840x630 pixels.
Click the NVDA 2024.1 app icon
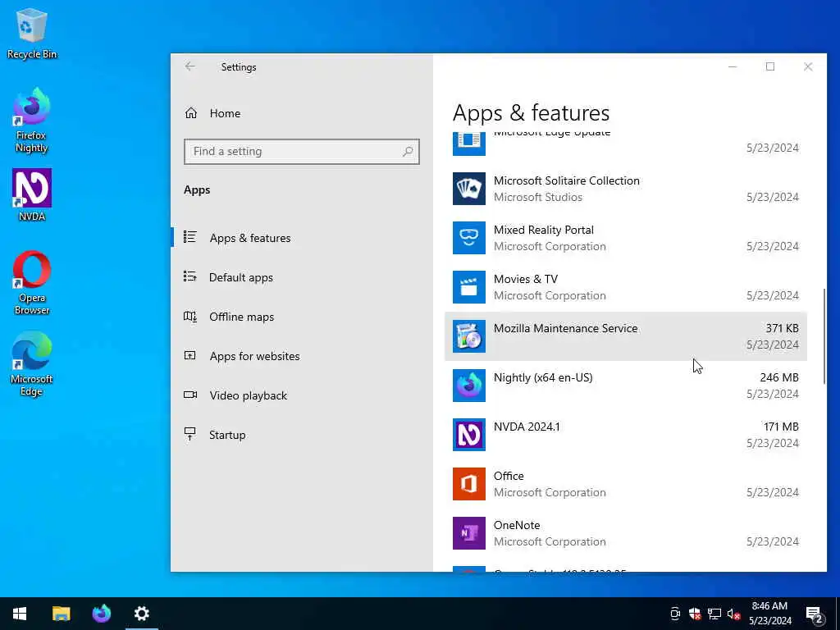[x=468, y=435]
